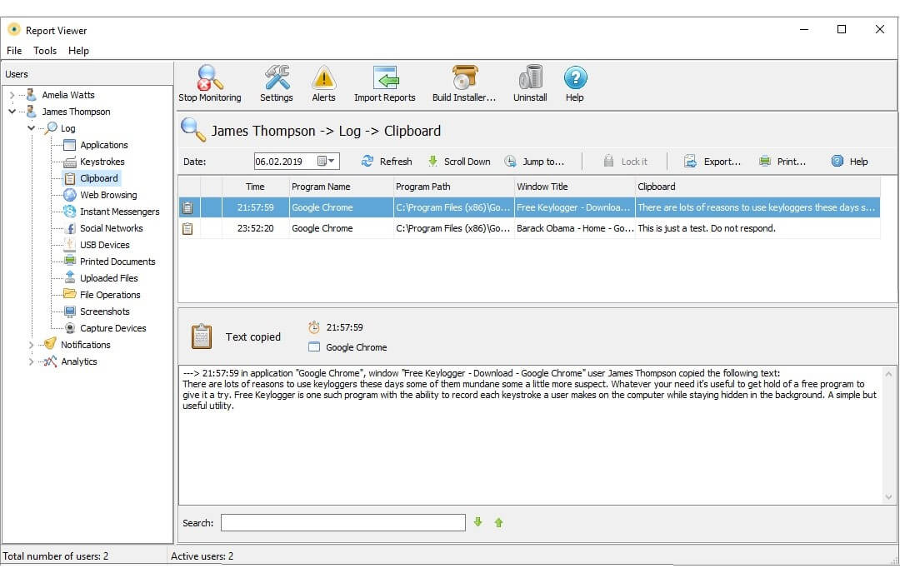Image resolution: width=900 pixels, height=588 pixels.
Task: Click the search-next green down arrow
Action: point(478,522)
